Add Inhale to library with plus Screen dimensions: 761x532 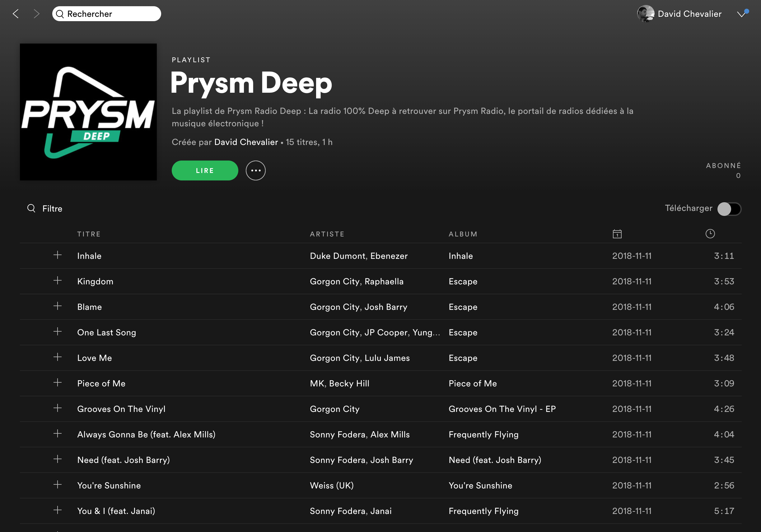click(x=58, y=255)
